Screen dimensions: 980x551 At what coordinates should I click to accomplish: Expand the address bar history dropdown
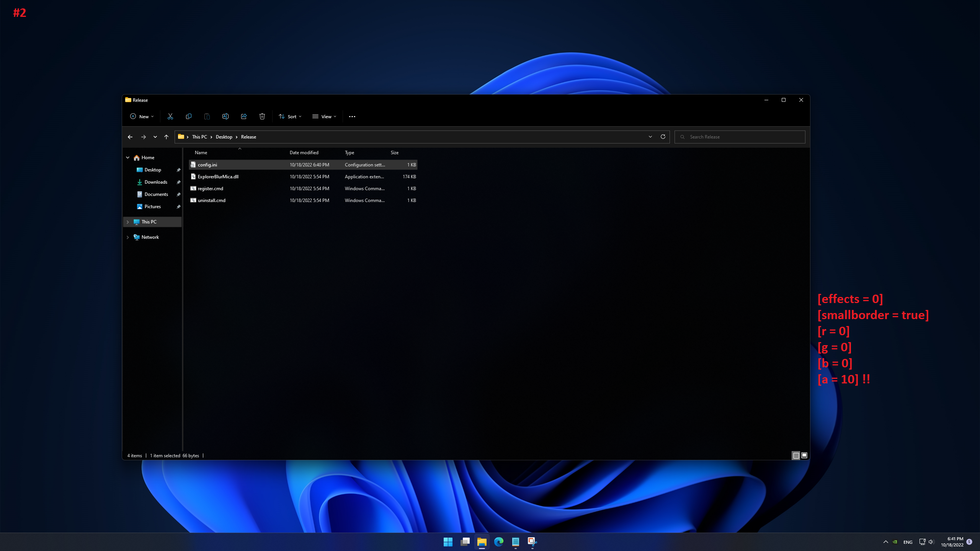[x=650, y=137]
